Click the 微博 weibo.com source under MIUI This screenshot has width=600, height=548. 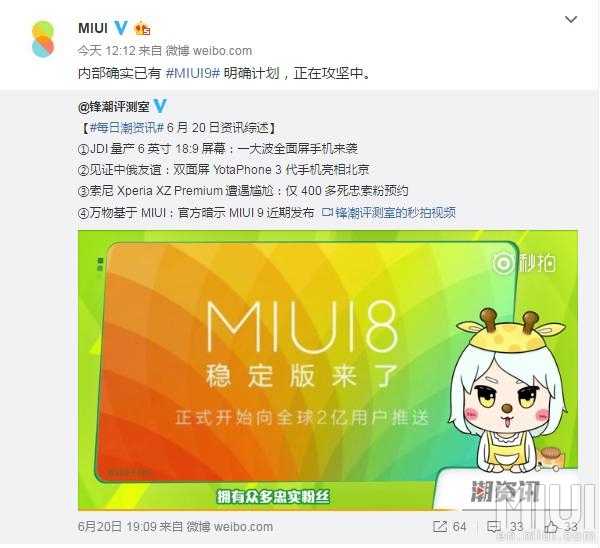(x=209, y=51)
